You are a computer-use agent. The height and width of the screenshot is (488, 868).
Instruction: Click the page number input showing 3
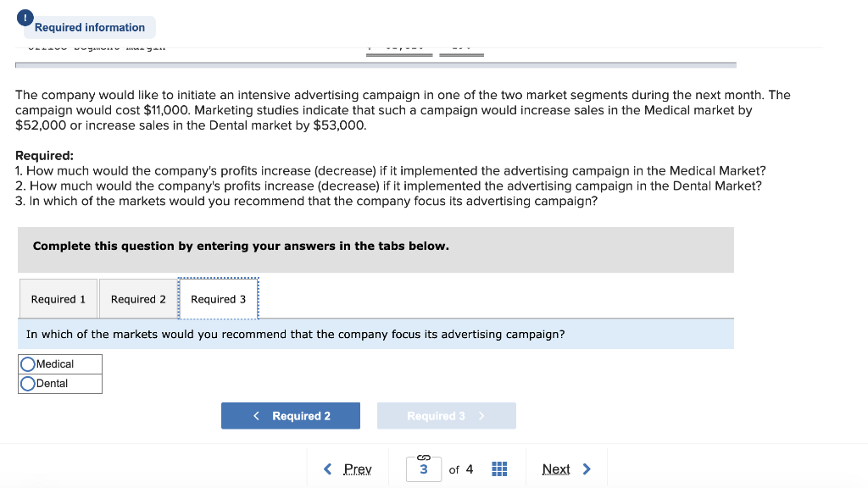tap(423, 469)
